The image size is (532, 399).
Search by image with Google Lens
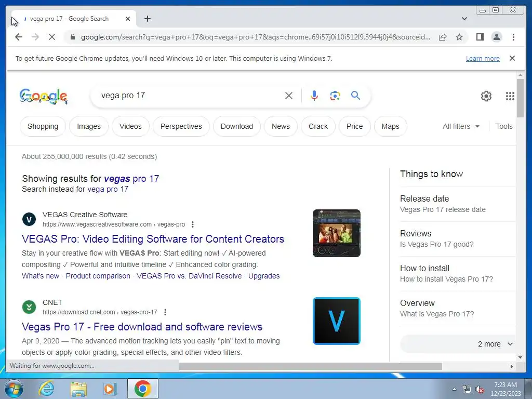coord(335,96)
